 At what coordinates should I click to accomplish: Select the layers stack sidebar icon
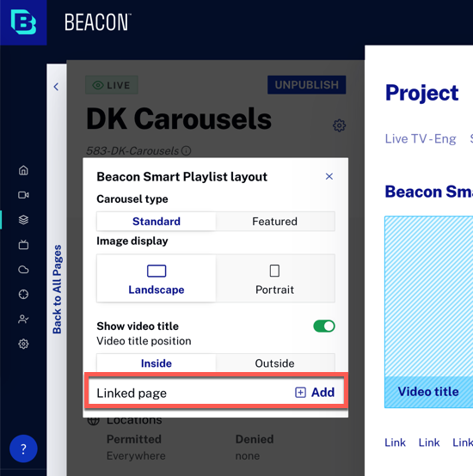coord(23,219)
